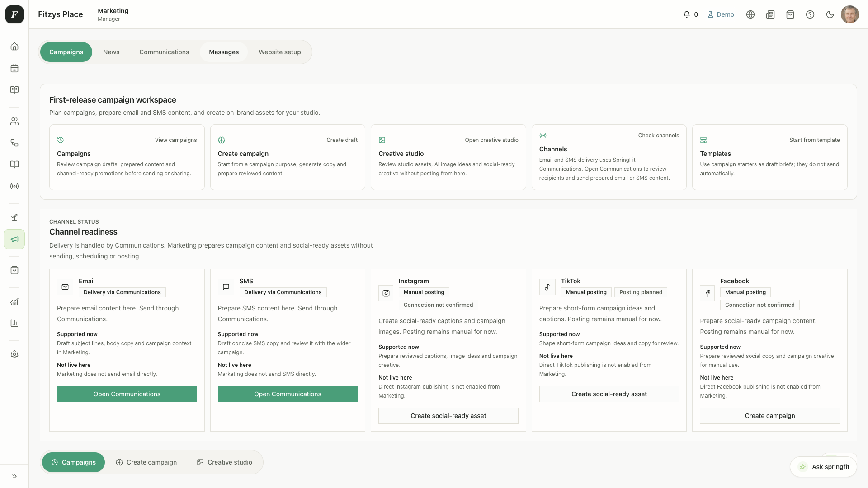Viewport: 868px width, 488px height.
Task: Open the Home icon in sidebar
Action: (14, 47)
